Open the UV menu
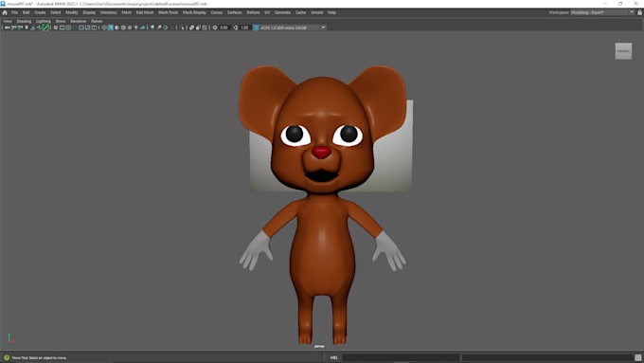 click(x=267, y=12)
